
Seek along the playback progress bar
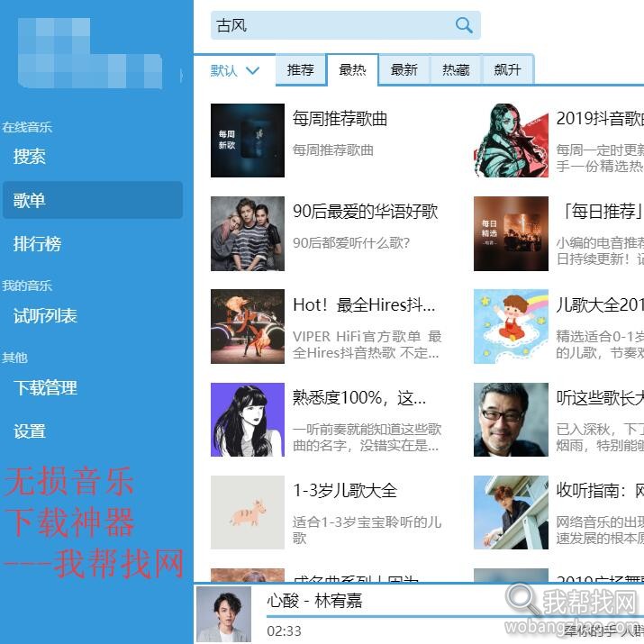(455, 616)
